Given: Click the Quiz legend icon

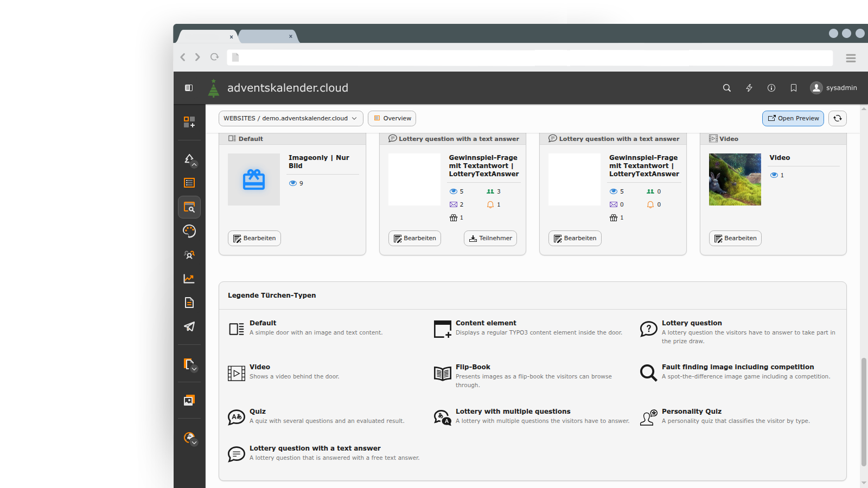Looking at the screenshot, I should 237,418.
